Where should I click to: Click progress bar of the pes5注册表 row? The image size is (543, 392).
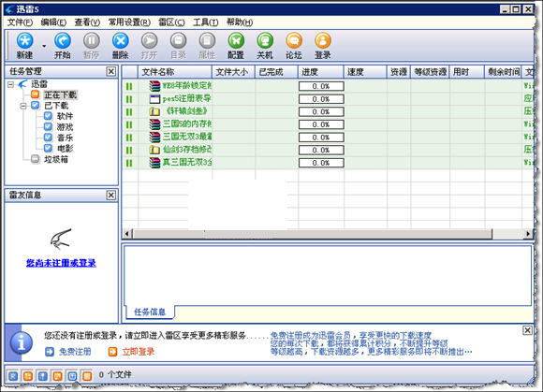point(321,99)
